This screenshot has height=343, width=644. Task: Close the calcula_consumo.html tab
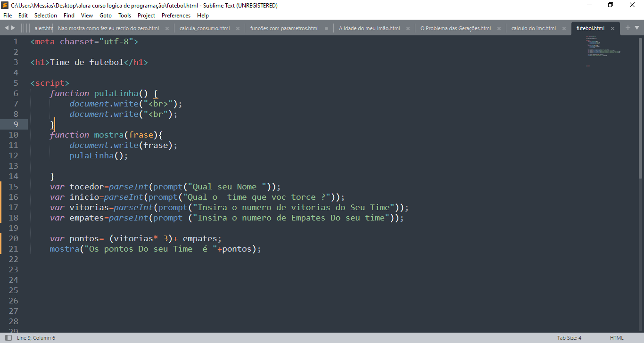pyautogui.click(x=238, y=28)
